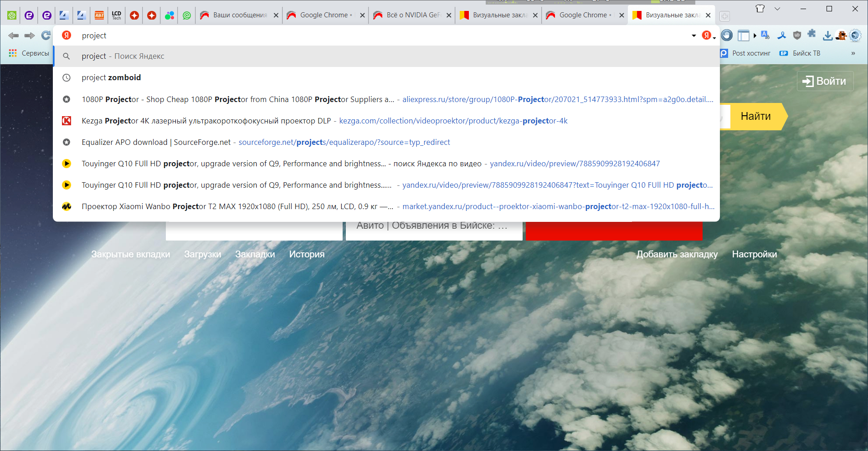Expand the title bar chevron menu
Viewport: 868px width, 451px height.
point(777,9)
